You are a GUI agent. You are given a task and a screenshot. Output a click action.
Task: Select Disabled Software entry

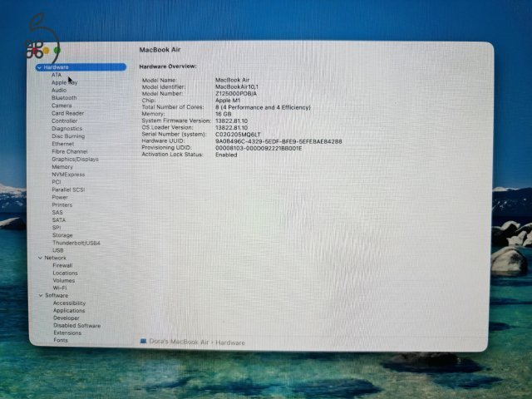click(x=77, y=325)
